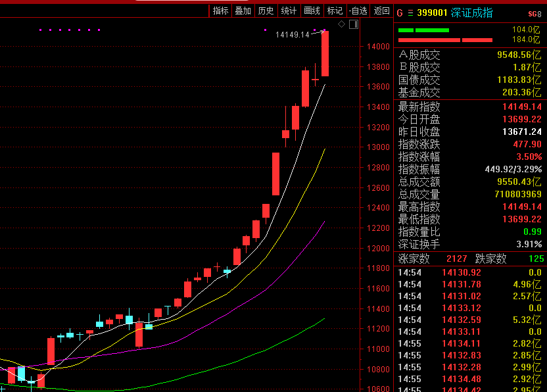This screenshot has width=547, height=392.
Task: Click the 返回 back button
Action: pos(381,11)
